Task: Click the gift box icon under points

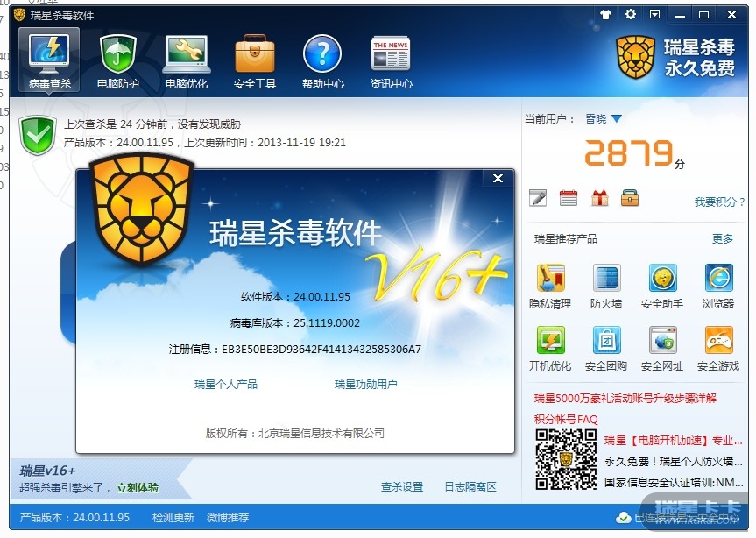Action: [x=600, y=198]
